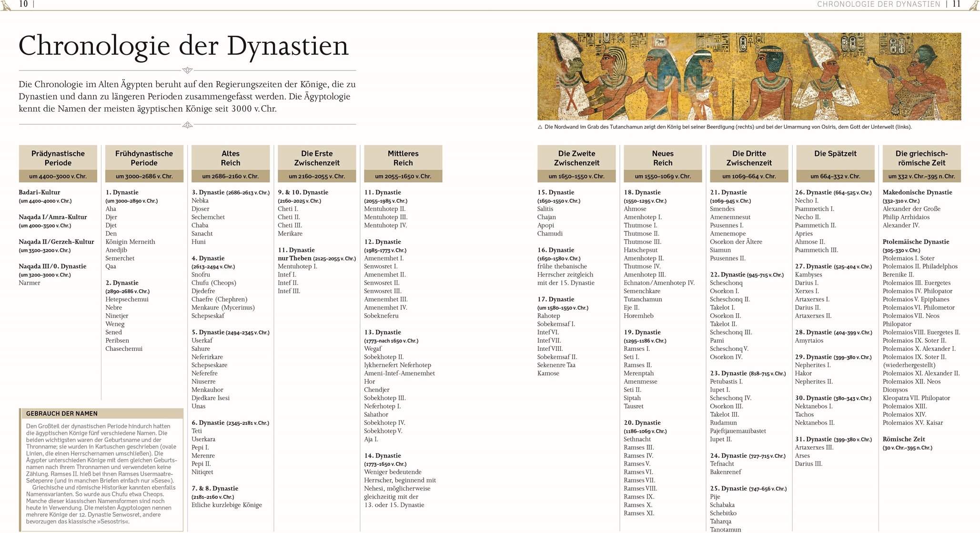Click 'Chufu (Cheops)' entry

pos(214,283)
